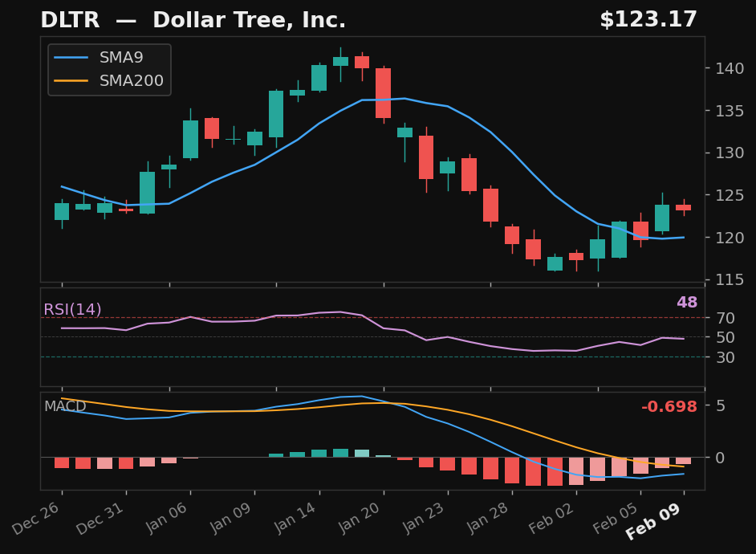Screen dimensions: 756x554
Task: Click the Jan 14 date label
Action: [x=295, y=518]
